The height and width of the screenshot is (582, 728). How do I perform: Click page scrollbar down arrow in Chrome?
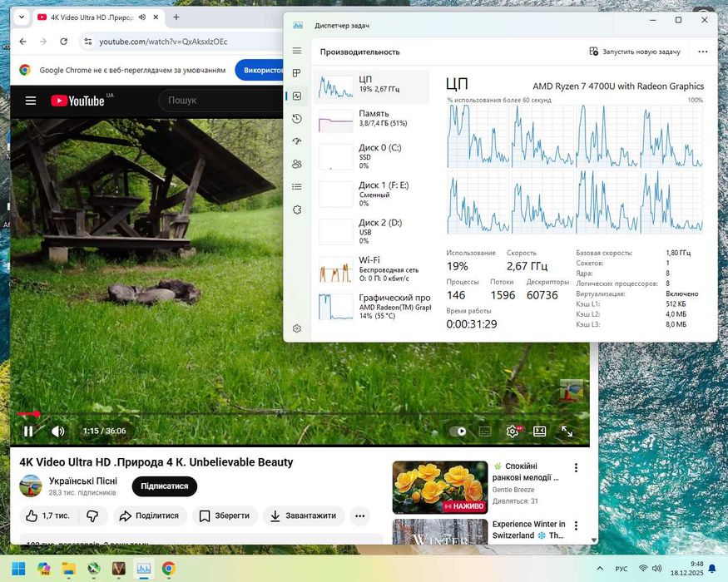pyautogui.click(x=594, y=540)
